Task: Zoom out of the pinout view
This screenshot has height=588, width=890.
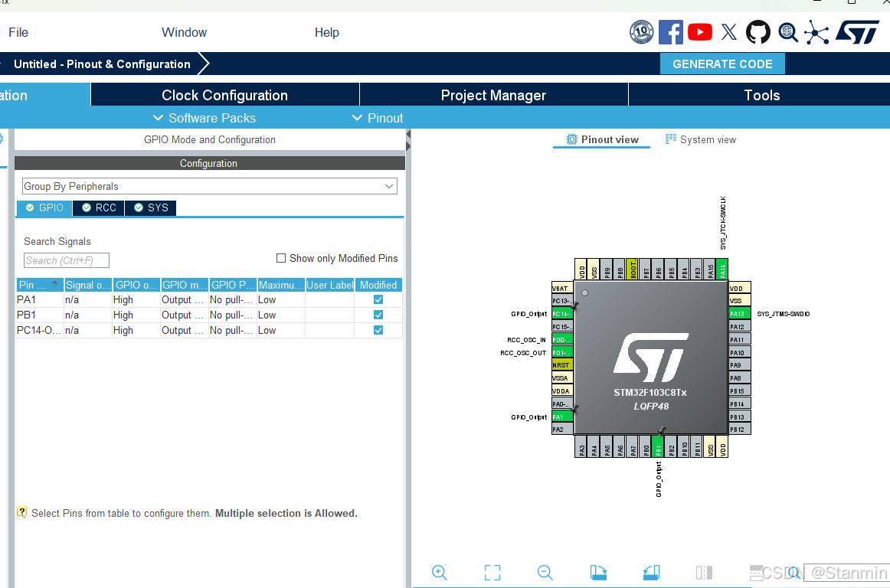Action: tap(545, 572)
